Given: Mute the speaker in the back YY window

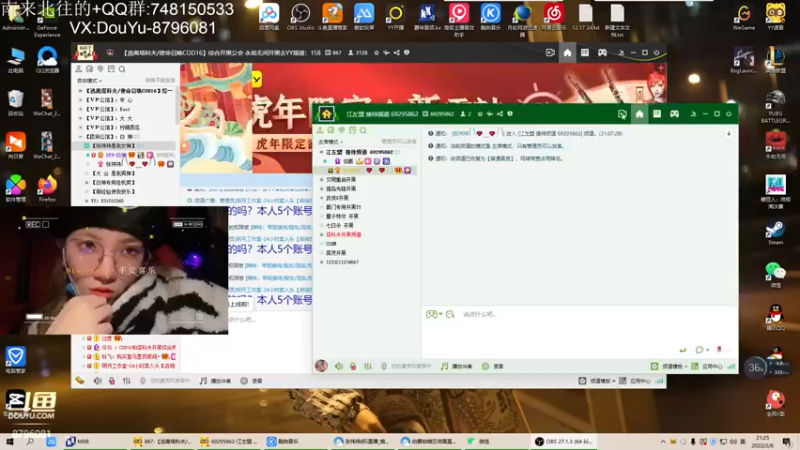Looking at the screenshot, I should click(98, 381).
